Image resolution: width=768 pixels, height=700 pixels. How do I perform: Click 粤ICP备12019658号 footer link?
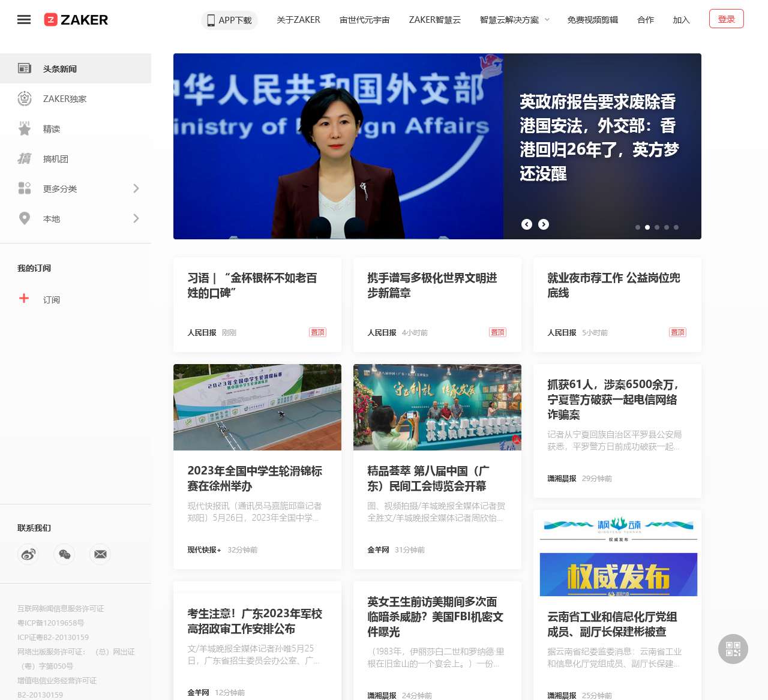point(51,623)
